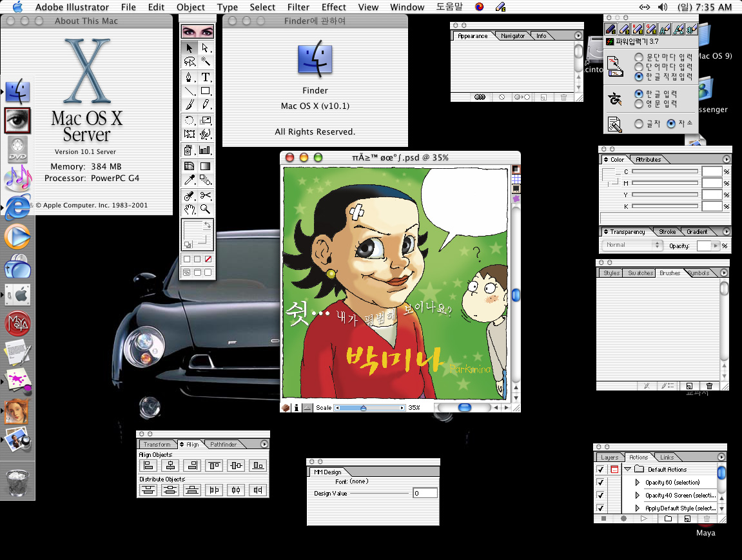Screen dimensions: 742x560
Task: Expand the Opacity 40 Screen action
Action: tap(638, 496)
